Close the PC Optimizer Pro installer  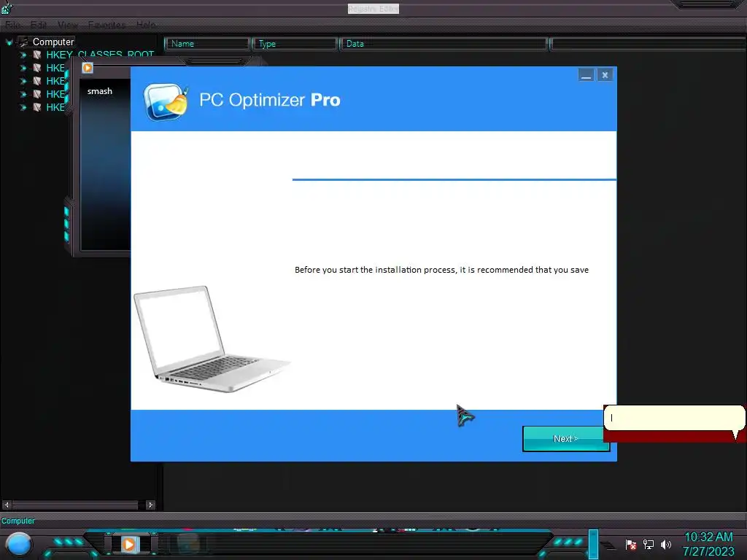pos(605,75)
